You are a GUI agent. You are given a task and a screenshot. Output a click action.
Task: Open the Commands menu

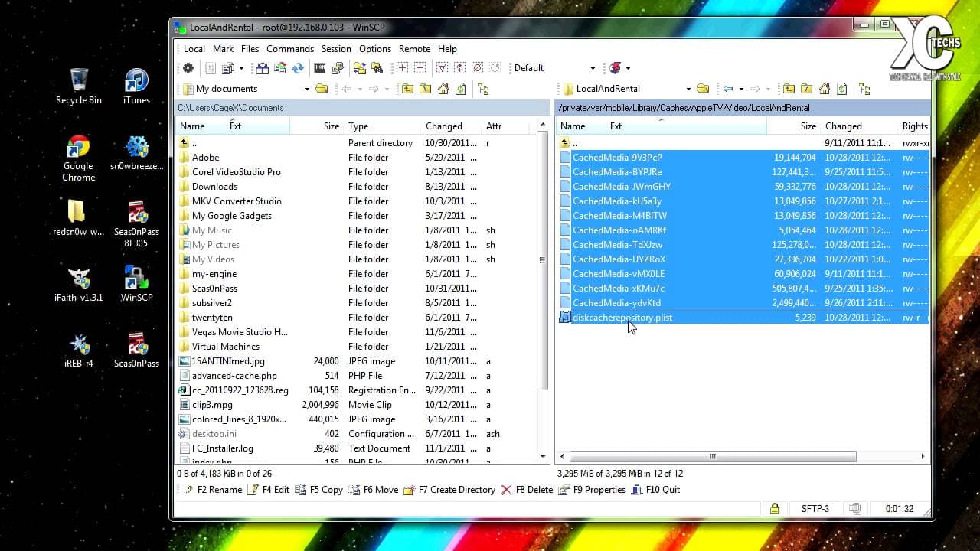click(290, 49)
